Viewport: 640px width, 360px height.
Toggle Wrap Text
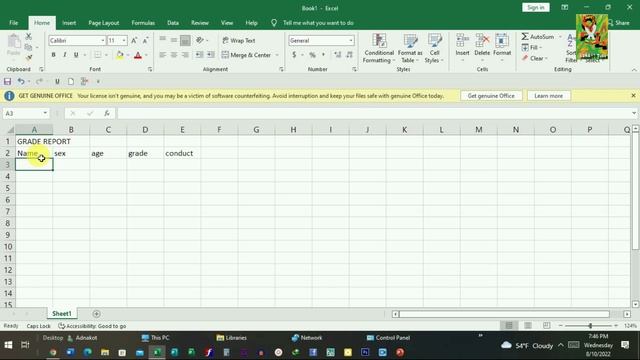(239, 40)
